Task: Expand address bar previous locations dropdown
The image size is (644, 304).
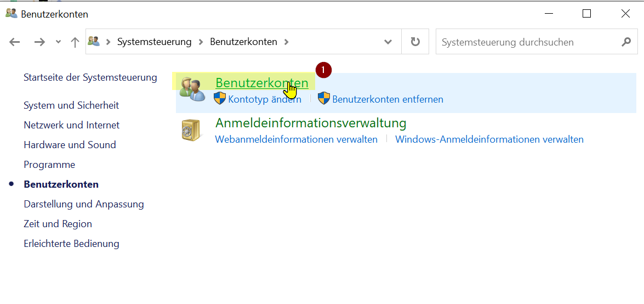Action: [388, 42]
